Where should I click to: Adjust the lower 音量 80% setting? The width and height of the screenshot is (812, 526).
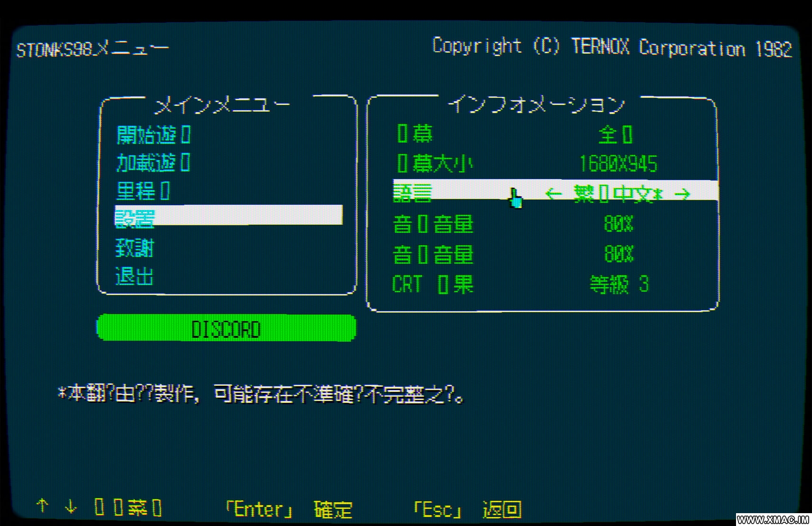(x=618, y=254)
